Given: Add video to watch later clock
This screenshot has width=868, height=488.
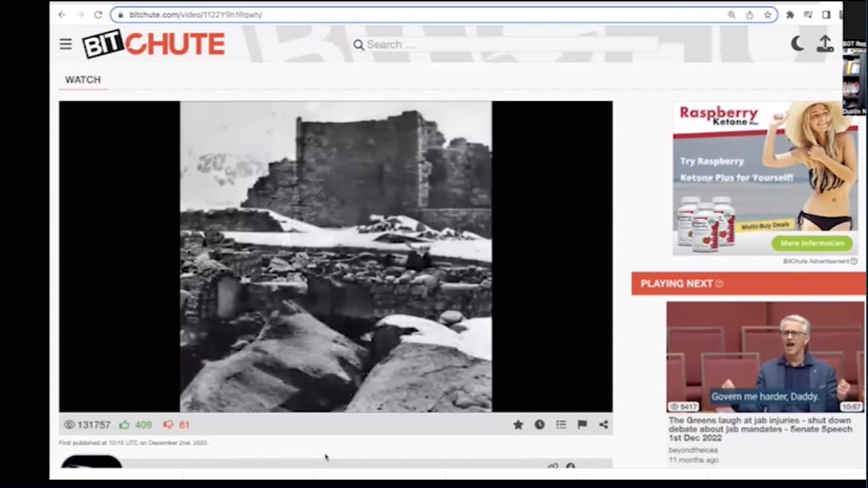Looking at the screenshot, I should coord(539,424).
